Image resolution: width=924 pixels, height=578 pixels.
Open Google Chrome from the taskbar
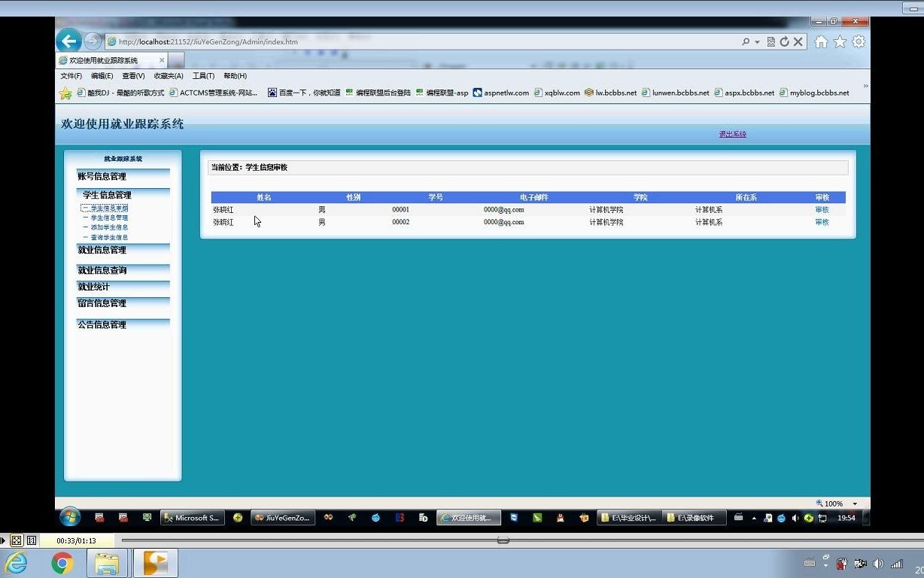pos(62,562)
